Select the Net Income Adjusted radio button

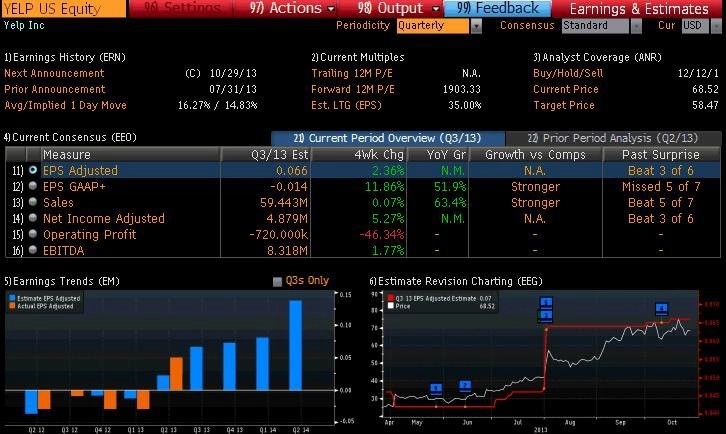pyautogui.click(x=32, y=218)
